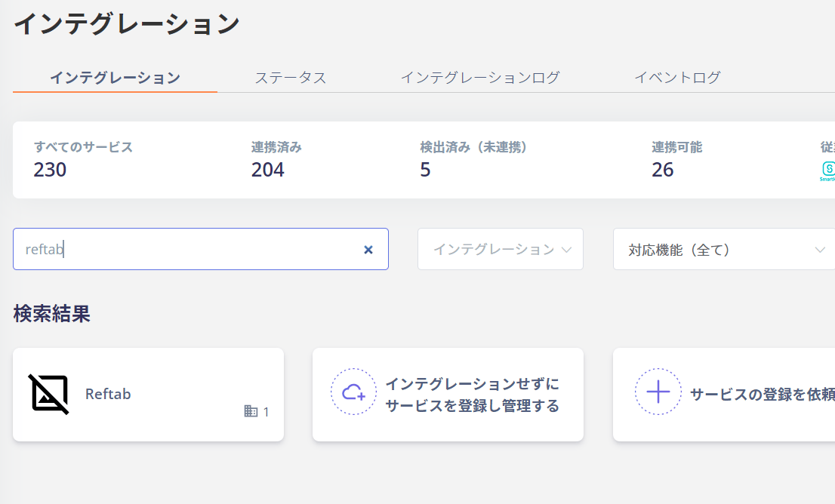Click the SmartHR logo icon
The height and width of the screenshot is (504, 835).
(x=828, y=171)
